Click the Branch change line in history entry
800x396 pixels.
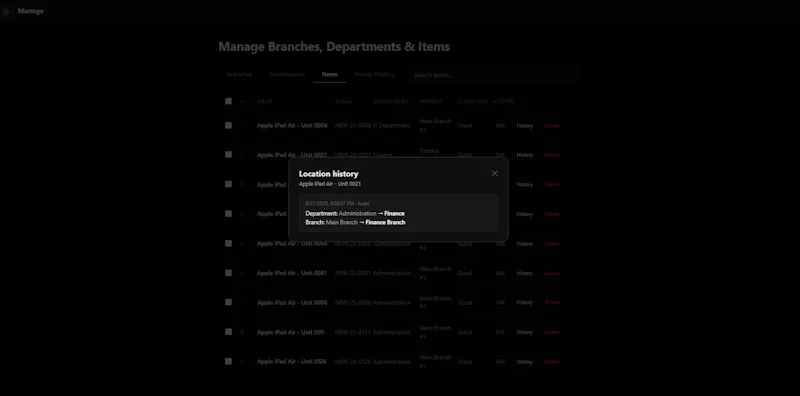click(356, 222)
